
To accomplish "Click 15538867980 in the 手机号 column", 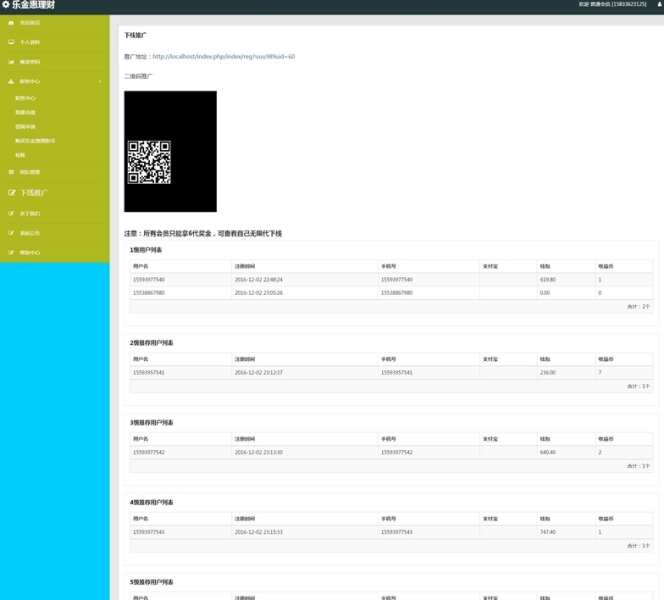I will pos(396,293).
